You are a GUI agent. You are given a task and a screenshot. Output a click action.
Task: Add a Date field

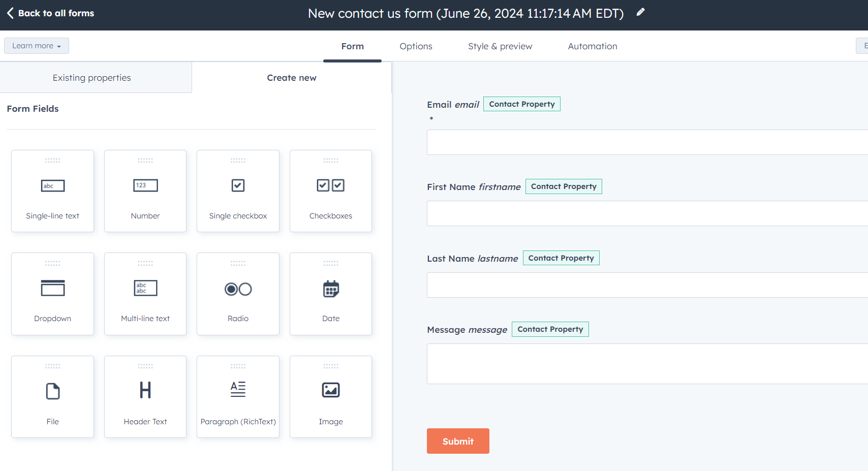(x=330, y=294)
